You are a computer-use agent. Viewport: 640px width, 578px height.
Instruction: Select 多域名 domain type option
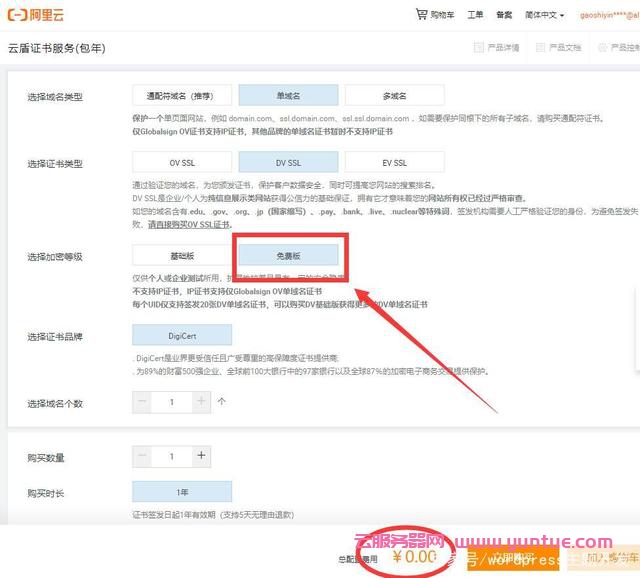click(394, 96)
